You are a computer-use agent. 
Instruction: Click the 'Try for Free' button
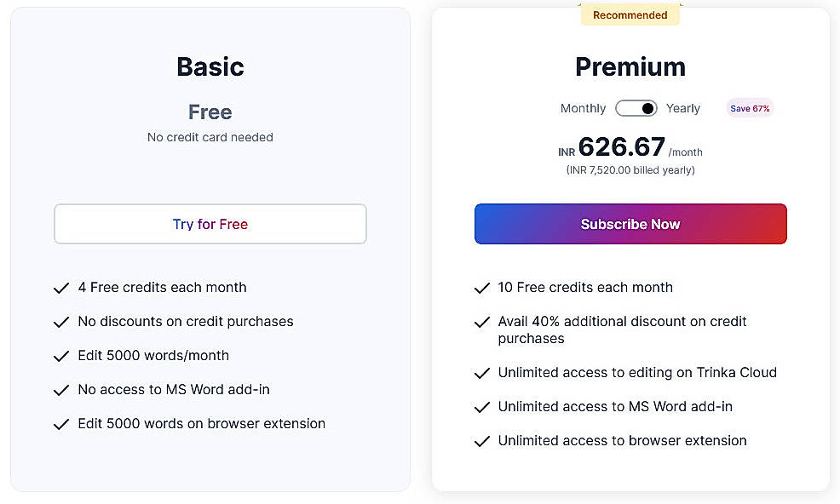tap(210, 223)
